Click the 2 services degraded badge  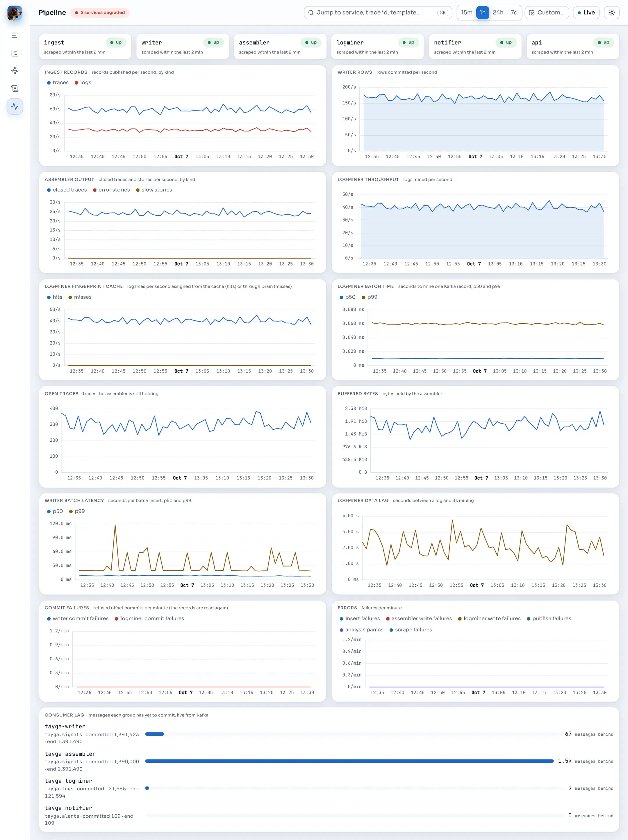[x=100, y=13]
